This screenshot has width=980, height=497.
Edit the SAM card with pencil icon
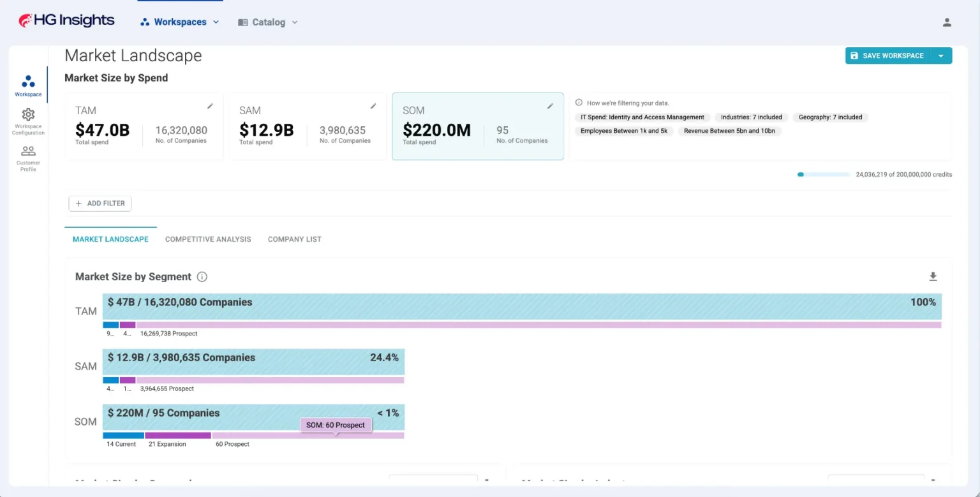point(374,106)
